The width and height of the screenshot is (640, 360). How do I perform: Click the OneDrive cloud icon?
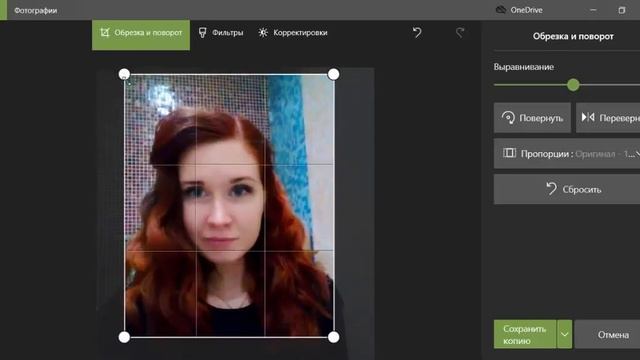tap(501, 10)
